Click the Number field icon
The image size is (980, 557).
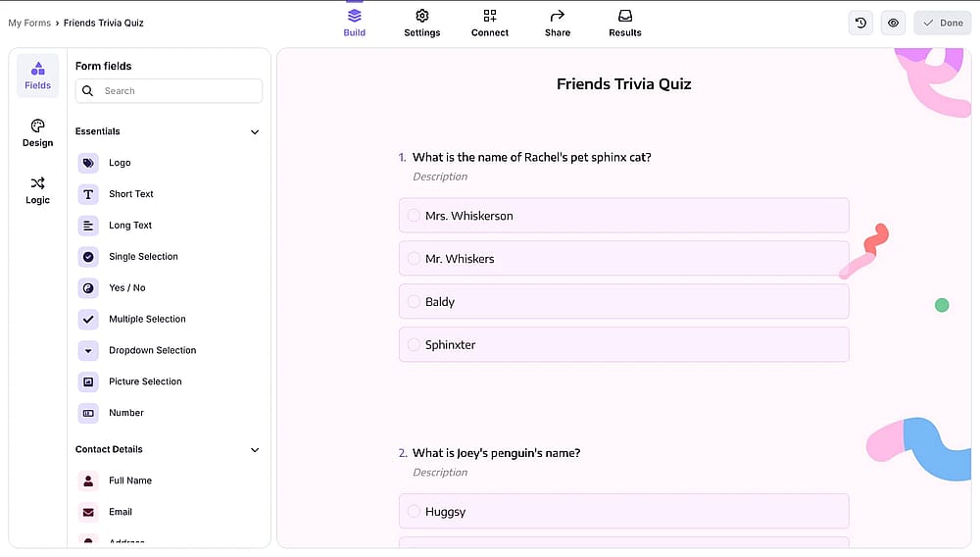(88, 413)
